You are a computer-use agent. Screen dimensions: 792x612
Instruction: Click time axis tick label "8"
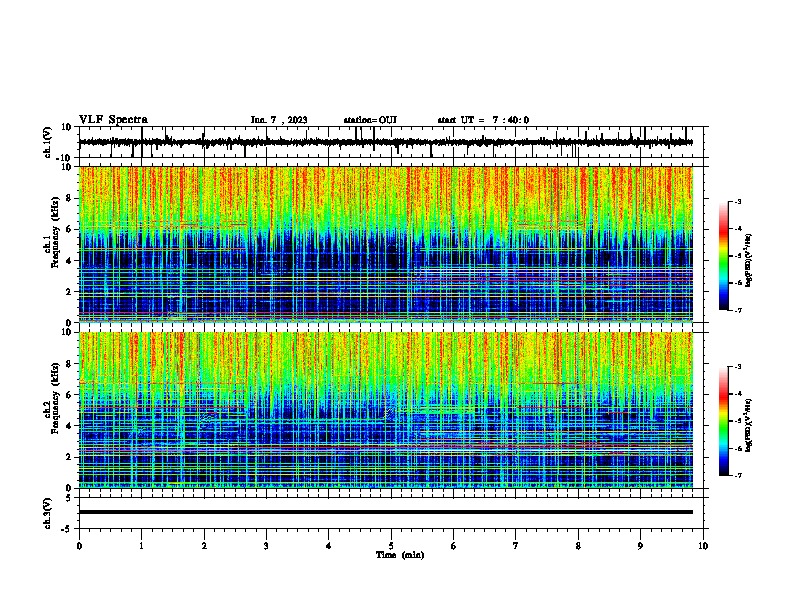pos(578,546)
